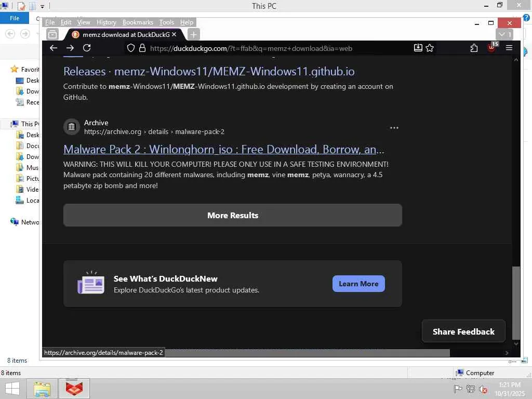Viewport: 532px width, 399px height.
Task: Click Learn More button
Action: (358, 284)
